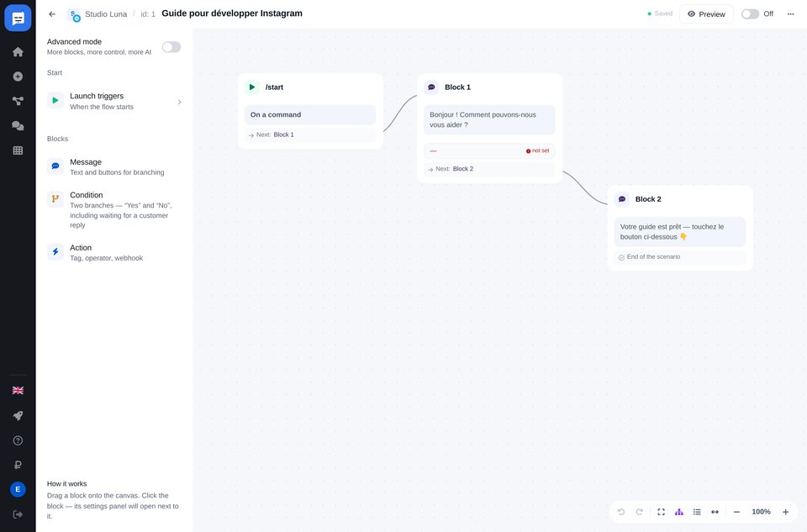Click the Studio Luna project avatar icon
Viewport: 807px width, 532px height.
pyautogui.click(x=74, y=15)
